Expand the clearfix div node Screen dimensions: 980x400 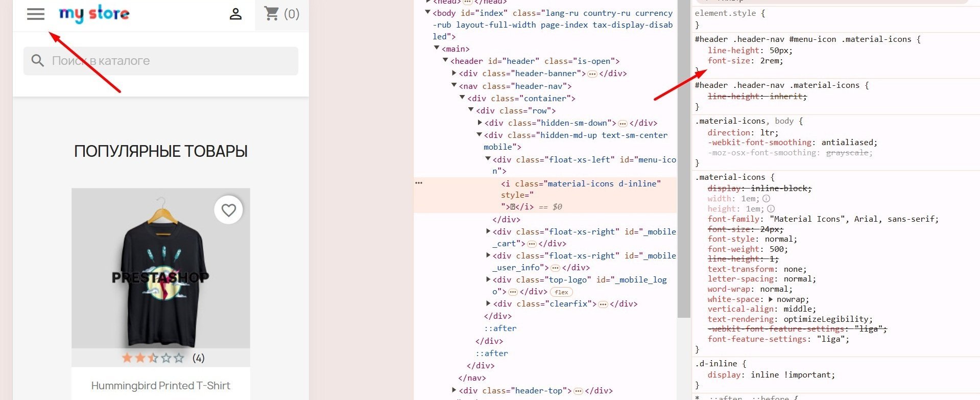pos(488,303)
